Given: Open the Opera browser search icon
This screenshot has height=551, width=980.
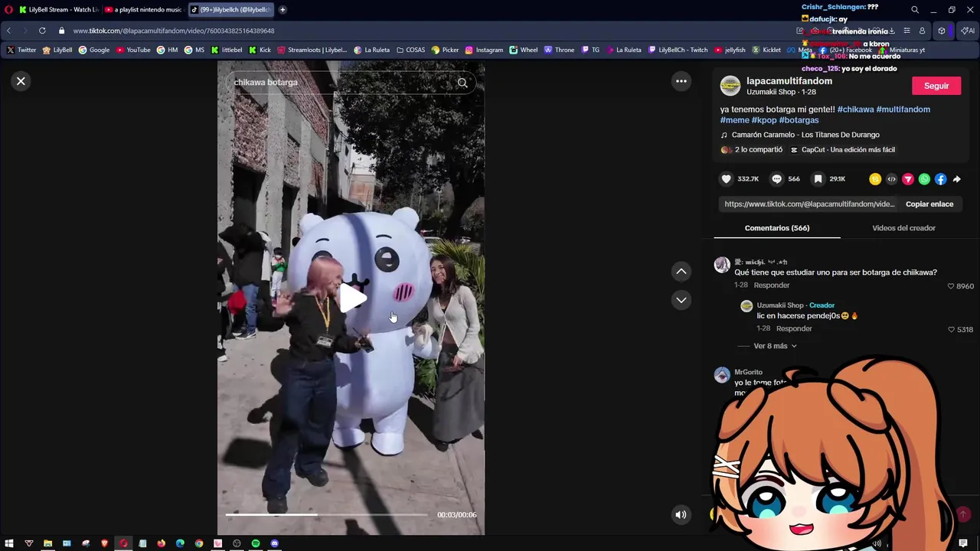Looking at the screenshot, I should pos(915,10).
